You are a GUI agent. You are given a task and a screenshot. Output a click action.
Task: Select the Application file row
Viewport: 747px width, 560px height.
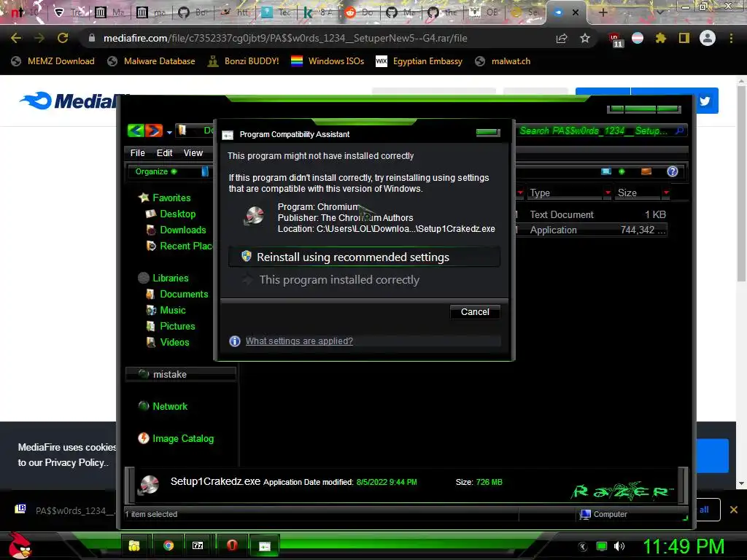click(x=591, y=230)
